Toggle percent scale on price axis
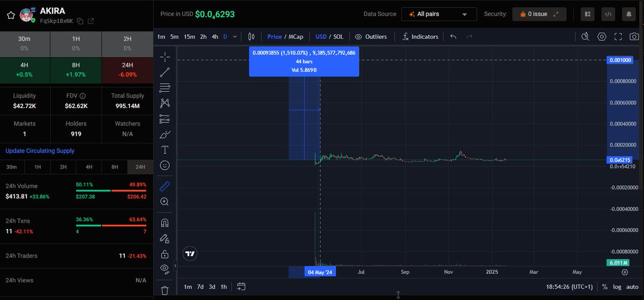This screenshot has width=644, height=300. [605, 287]
